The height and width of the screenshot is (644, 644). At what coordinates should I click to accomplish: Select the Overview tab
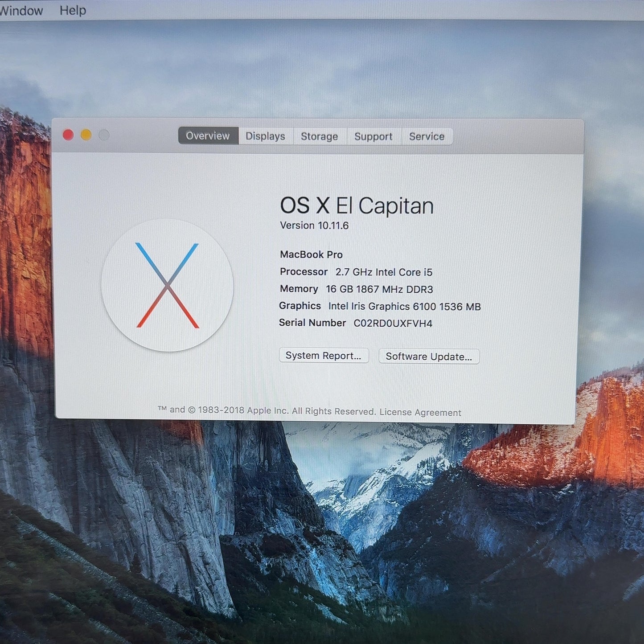pyautogui.click(x=208, y=136)
